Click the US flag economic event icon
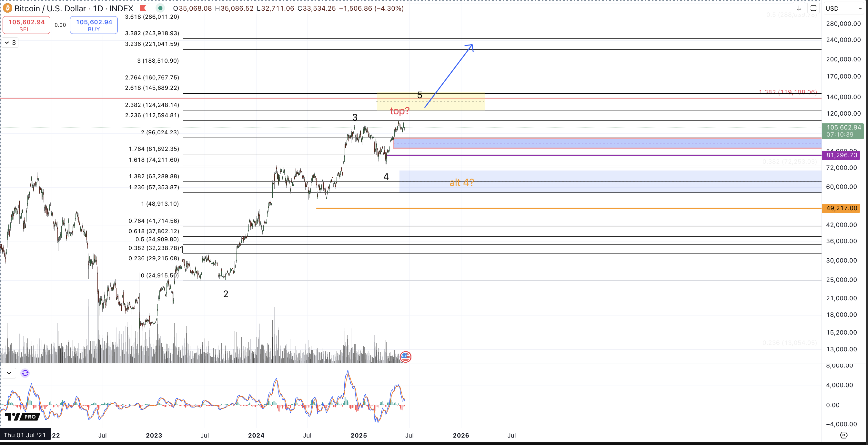This screenshot has width=868, height=445. 405,357
